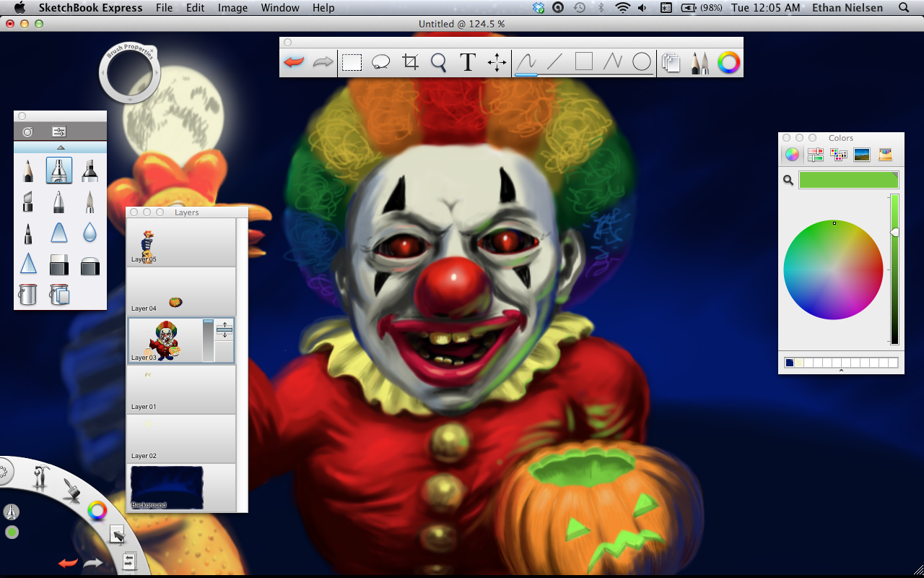Open the Edit menu
Screen dimensions: 924x578
point(195,8)
